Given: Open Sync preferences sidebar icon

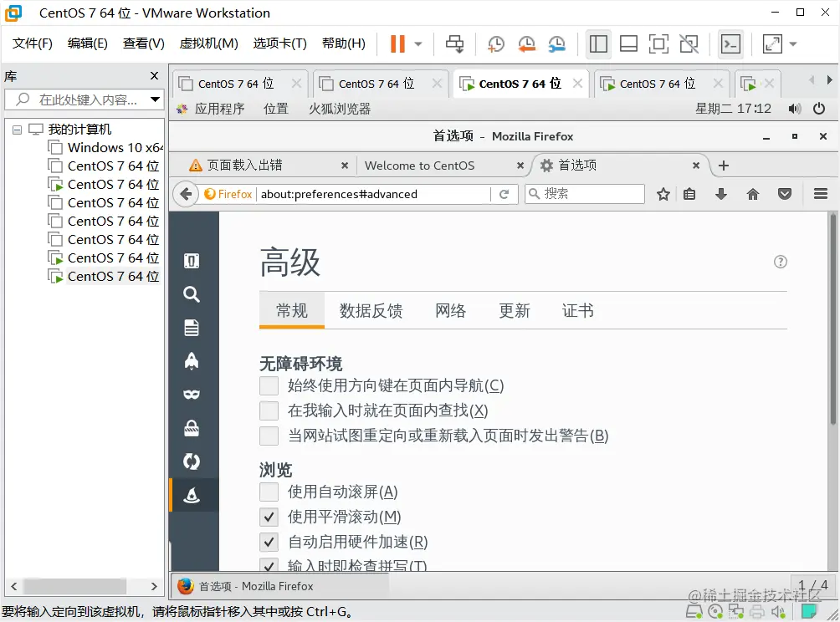Looking at the screenshot, I should click(x=192, y=461).
